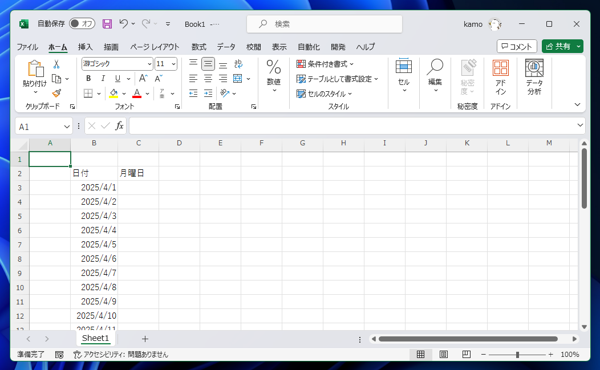The height and width of the screenshot is (370, 600).
Task: Select the Sheet1 tab
Action: pyautogui.click(x=95, y=338)
